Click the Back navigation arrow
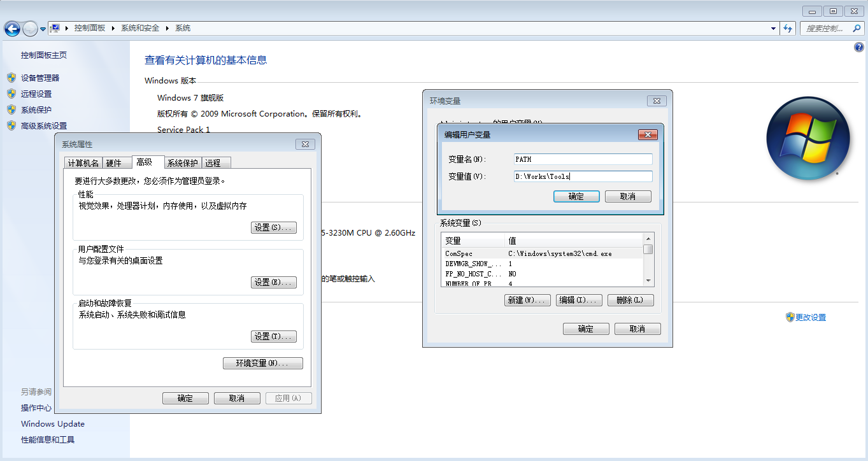This screenshot has height=461, width=868. click(12, 29)
